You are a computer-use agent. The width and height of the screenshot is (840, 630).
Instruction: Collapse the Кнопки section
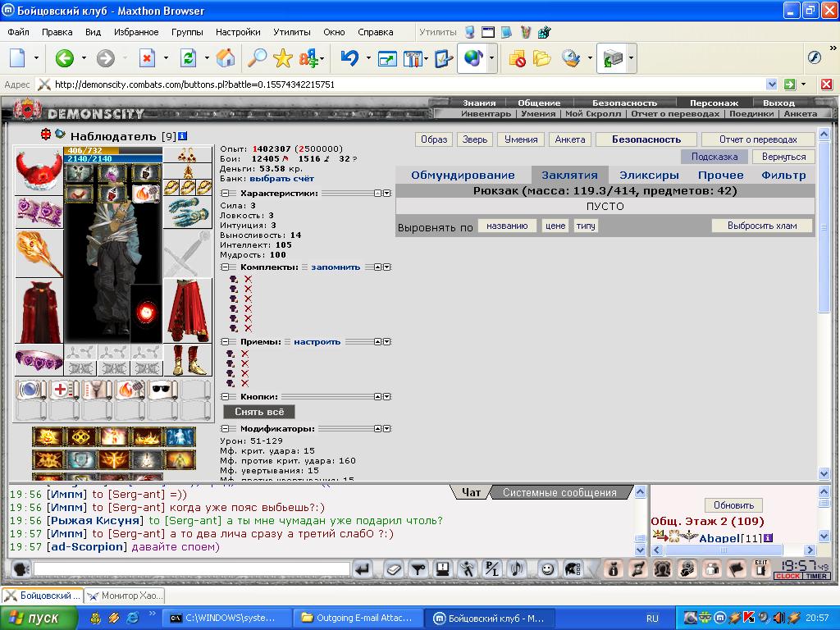225,396
